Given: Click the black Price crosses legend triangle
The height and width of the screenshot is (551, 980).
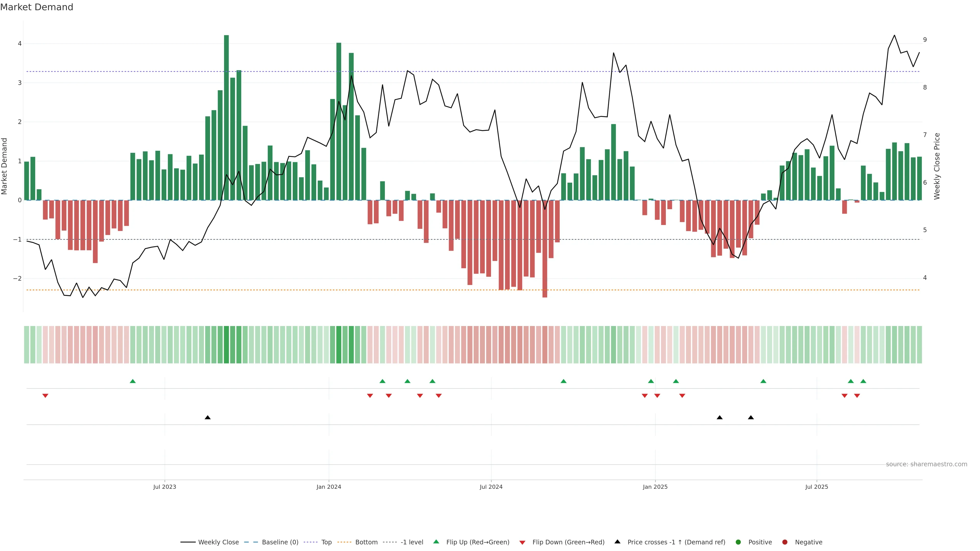Looking at the screenshot, I should point(617,542).
